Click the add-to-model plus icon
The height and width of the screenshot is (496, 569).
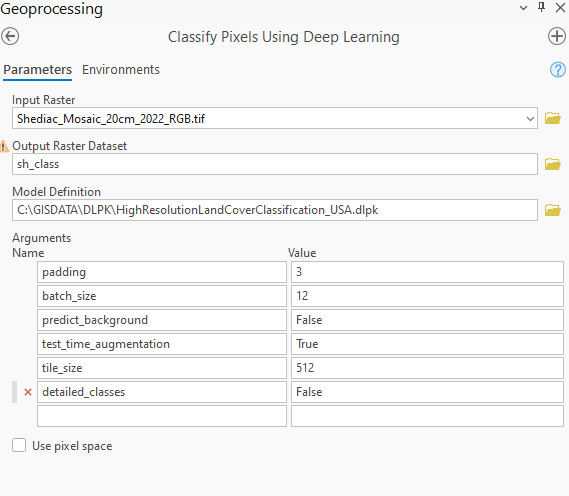tap(557, 36)
